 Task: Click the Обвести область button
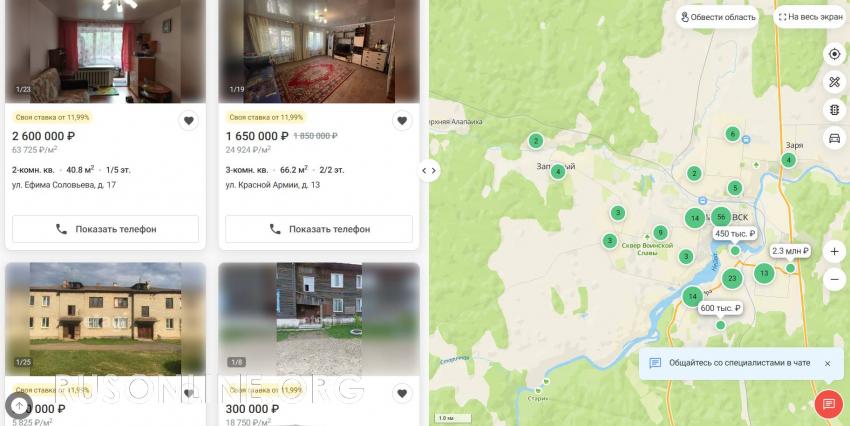coord(718,17)
